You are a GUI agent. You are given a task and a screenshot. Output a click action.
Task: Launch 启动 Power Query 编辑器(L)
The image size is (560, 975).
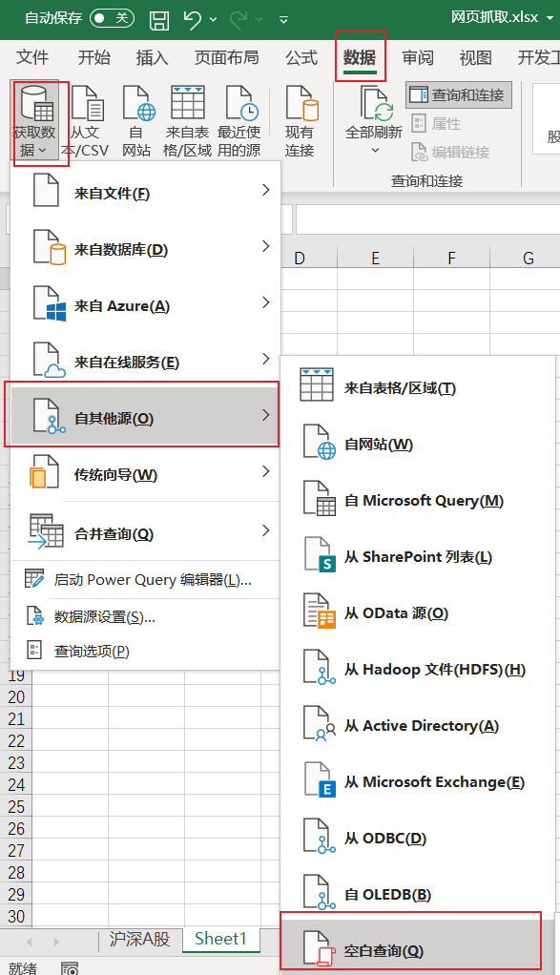145,579
